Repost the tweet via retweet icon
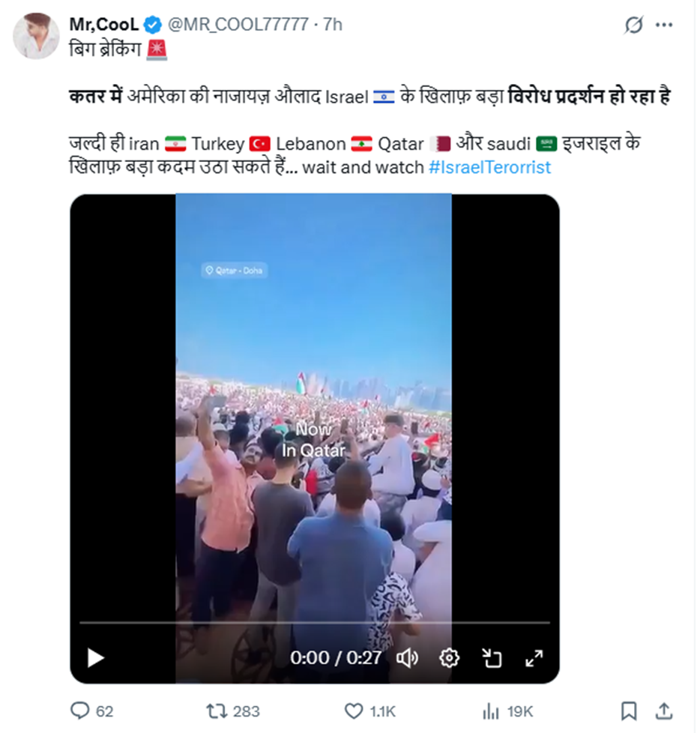The height and width of the screenshot is (733, 700). pos(217,711)
